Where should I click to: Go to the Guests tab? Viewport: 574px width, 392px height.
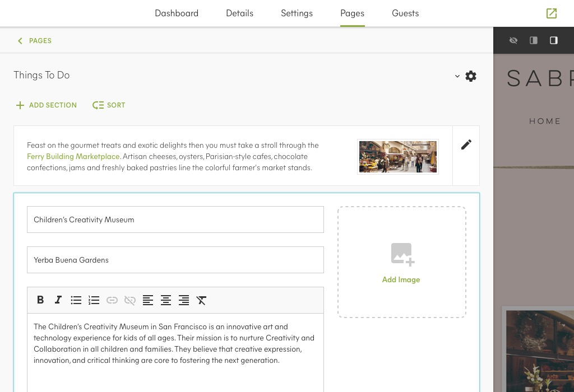click(405, 13)
